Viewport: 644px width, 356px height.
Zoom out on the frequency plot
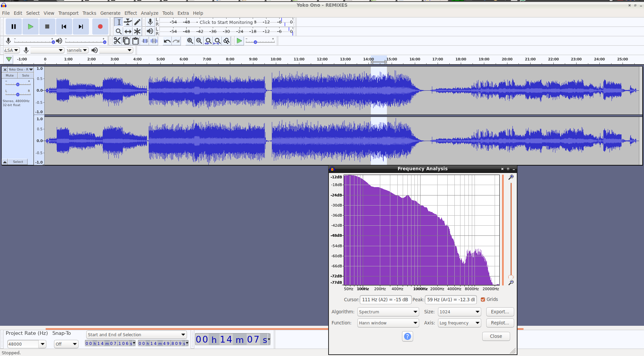click(511, 283)
